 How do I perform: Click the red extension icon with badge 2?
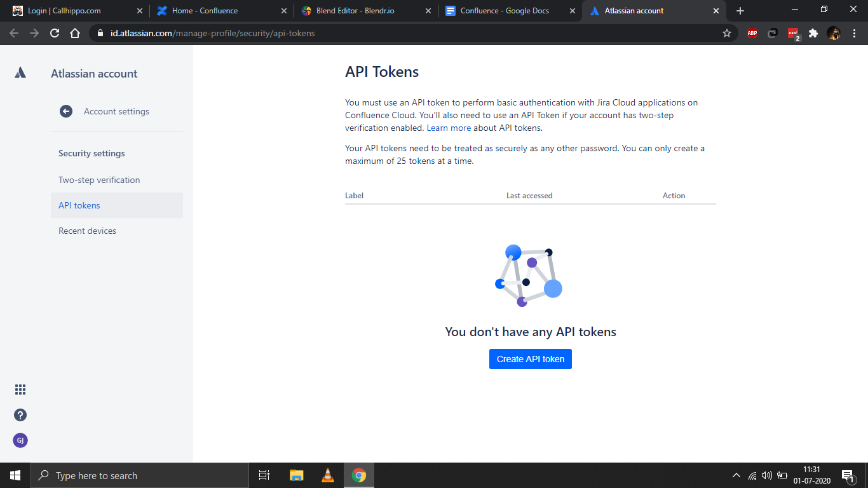794,34
